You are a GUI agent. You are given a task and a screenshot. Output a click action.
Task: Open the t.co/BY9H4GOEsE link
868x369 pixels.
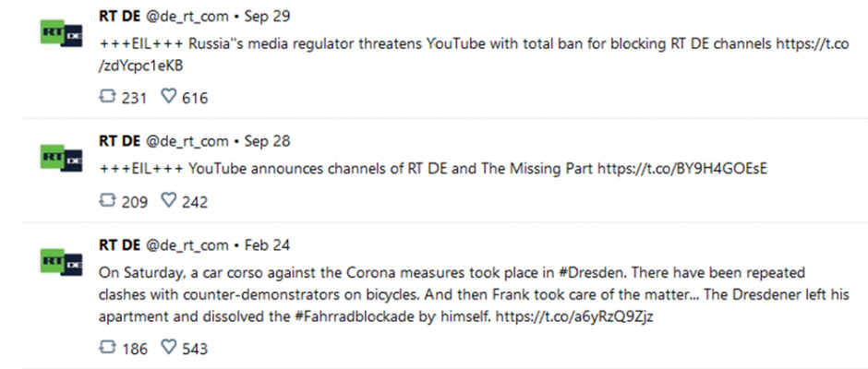tap(682, 170)
